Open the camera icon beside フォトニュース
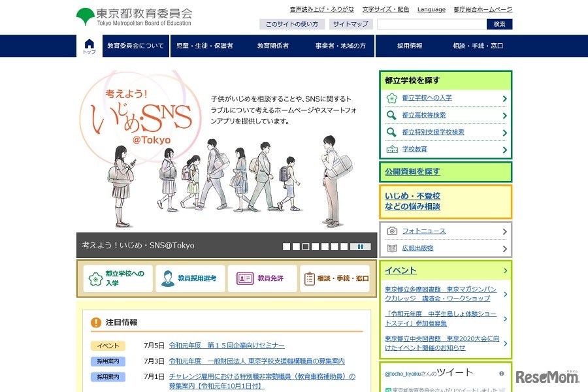 coord(391,231)
